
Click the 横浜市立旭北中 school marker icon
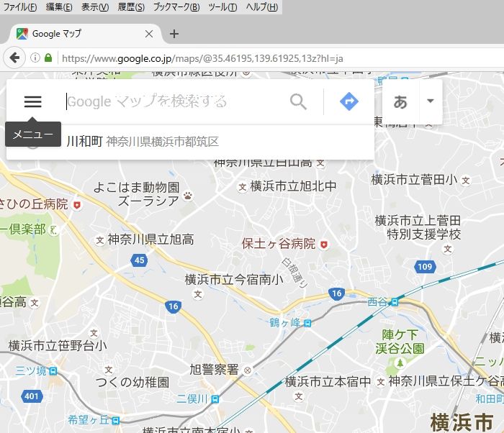click(243, 186)
